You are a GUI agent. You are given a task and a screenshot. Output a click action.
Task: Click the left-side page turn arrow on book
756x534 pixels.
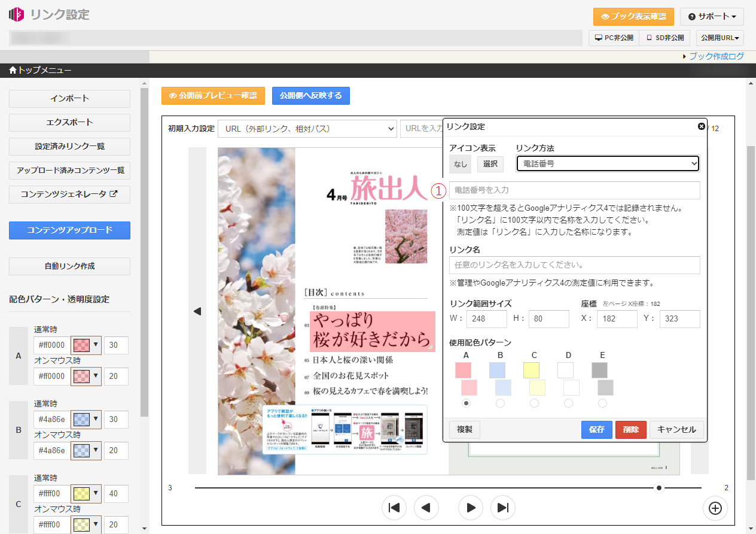(197, 311)
